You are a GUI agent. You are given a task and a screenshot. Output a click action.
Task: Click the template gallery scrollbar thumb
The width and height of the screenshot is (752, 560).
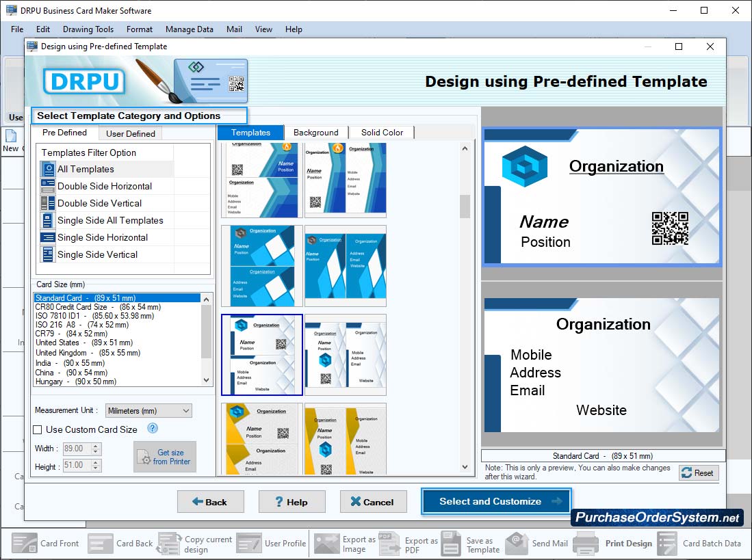pos(465,206)
